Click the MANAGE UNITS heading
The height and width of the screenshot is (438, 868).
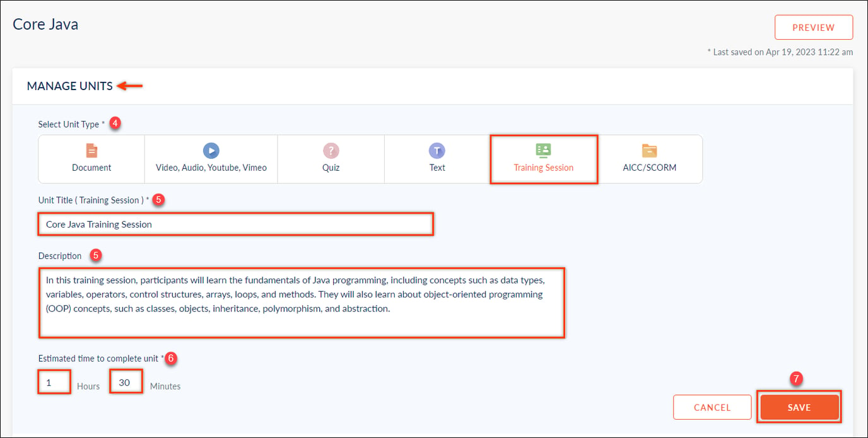69,86
